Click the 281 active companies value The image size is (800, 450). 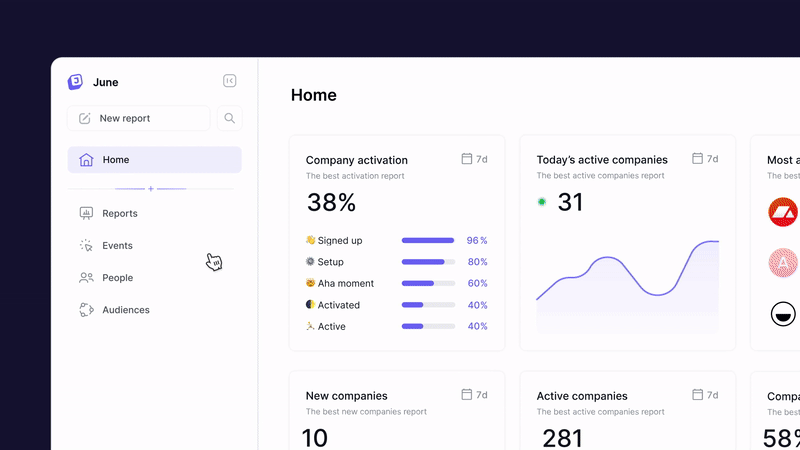click(x=562, y=438)
